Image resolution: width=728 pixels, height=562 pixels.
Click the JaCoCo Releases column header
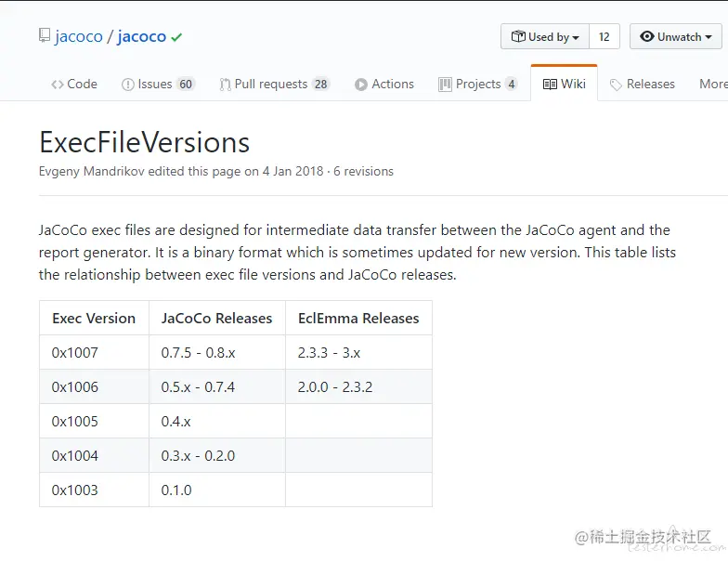[217, 318]
